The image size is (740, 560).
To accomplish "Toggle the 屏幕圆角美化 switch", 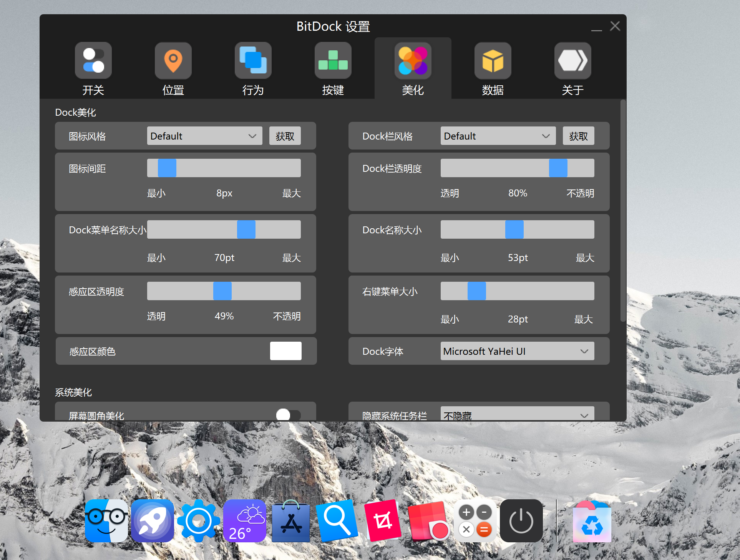I will (288, 415).
